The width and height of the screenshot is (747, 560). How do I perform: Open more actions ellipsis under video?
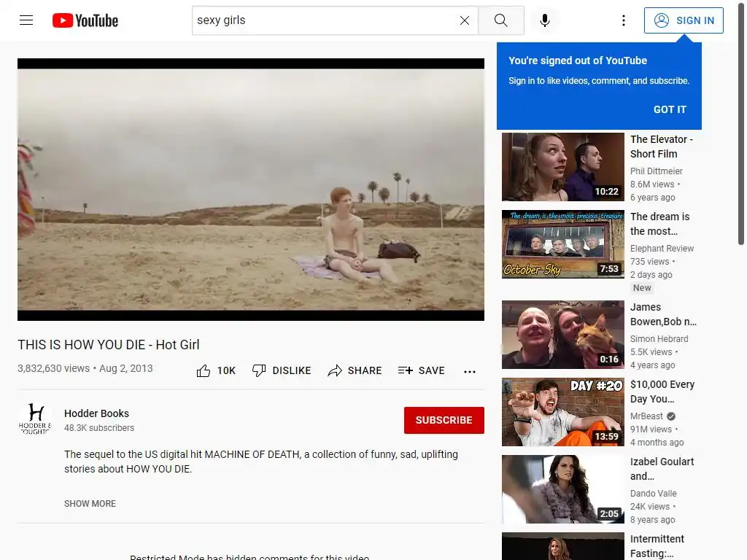click(470, 371)
